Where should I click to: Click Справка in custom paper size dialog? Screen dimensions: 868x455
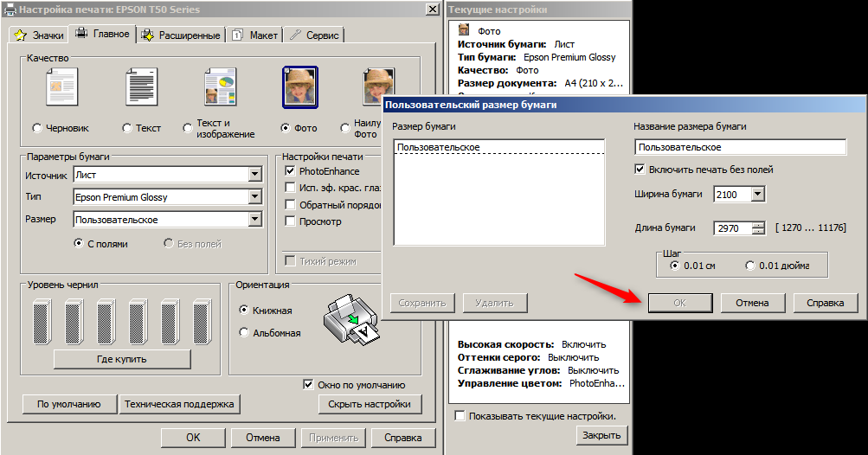[826, 303]
